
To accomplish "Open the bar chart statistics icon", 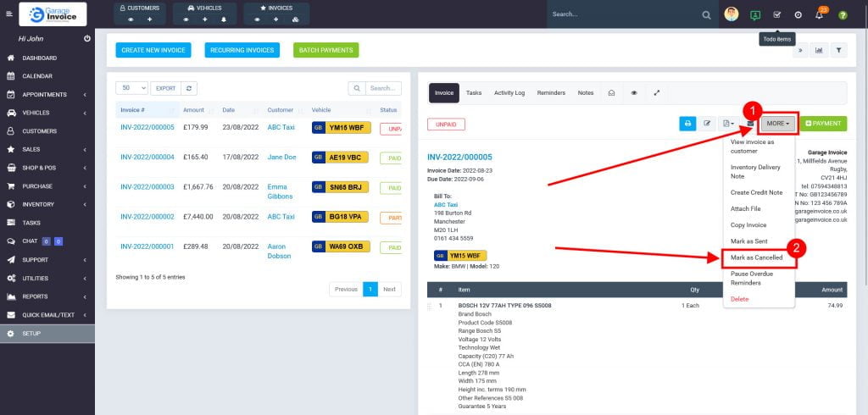I will (819, 50).
